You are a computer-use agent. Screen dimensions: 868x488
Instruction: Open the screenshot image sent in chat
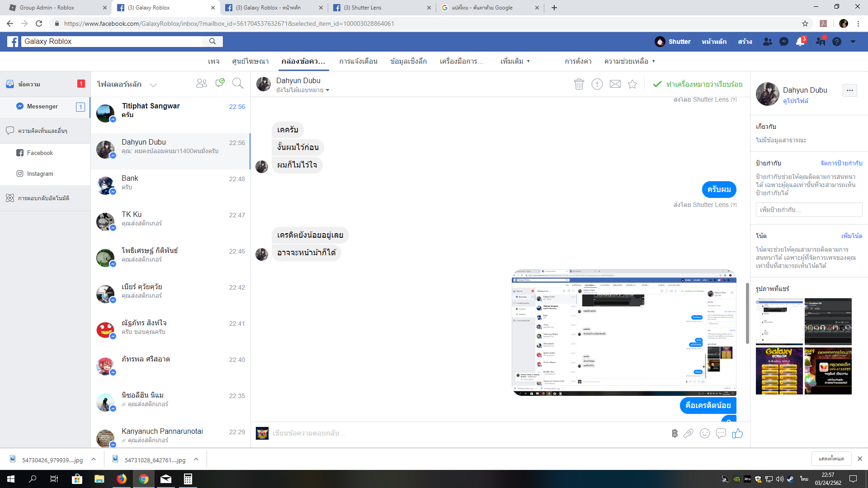pos(624,333)
